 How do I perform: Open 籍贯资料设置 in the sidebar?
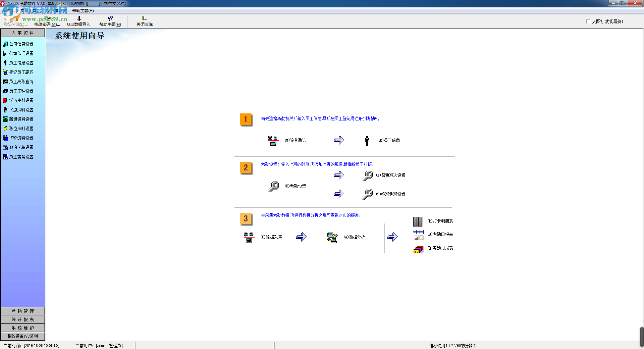coord(18,119)
